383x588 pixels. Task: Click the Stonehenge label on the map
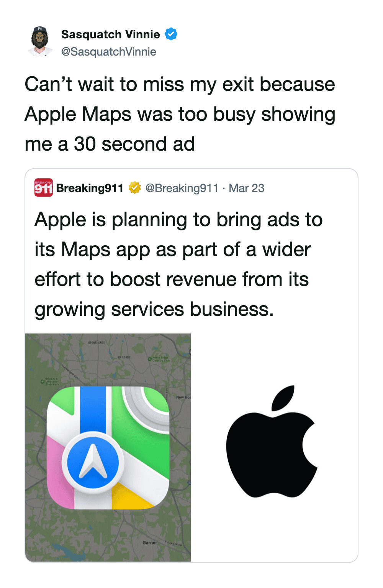96,342
